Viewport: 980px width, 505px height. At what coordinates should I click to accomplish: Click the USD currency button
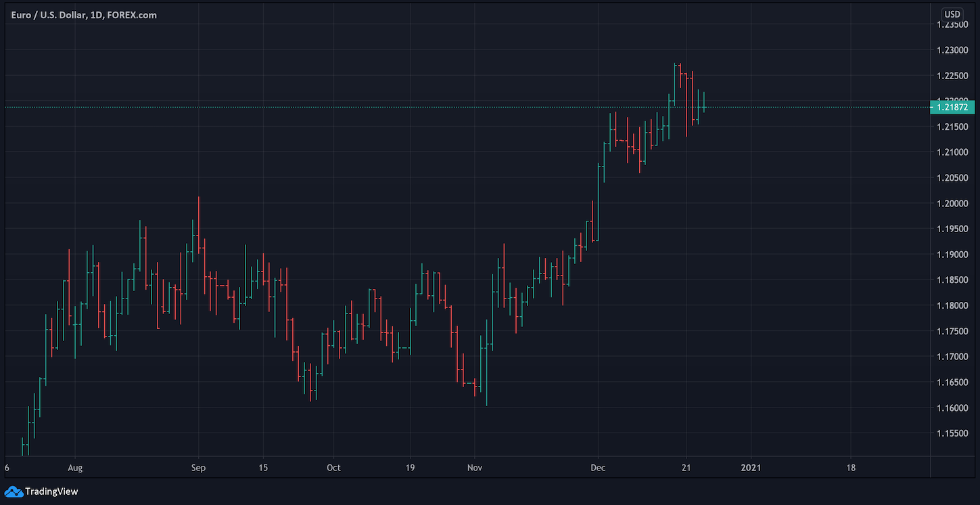(x=952, y=14)
